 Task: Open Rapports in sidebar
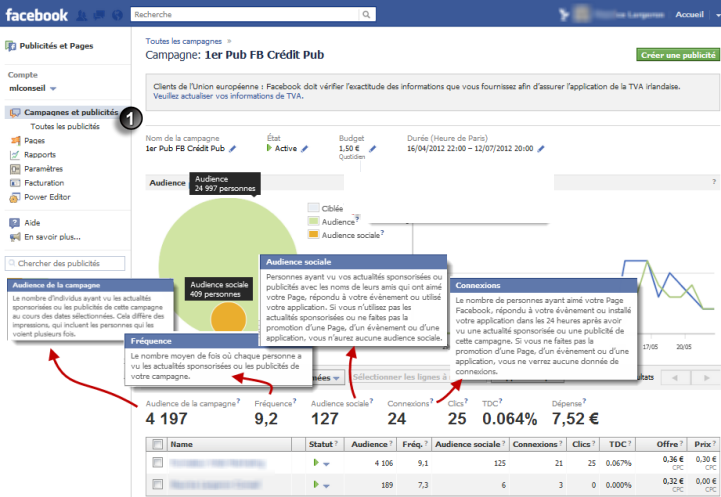40,155
